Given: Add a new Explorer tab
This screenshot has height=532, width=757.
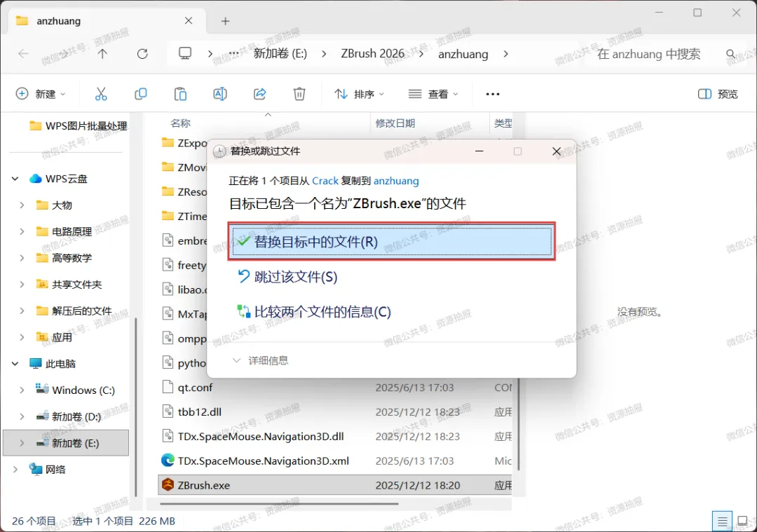Looking at the screenshot, I should click(x=225, y=21).
